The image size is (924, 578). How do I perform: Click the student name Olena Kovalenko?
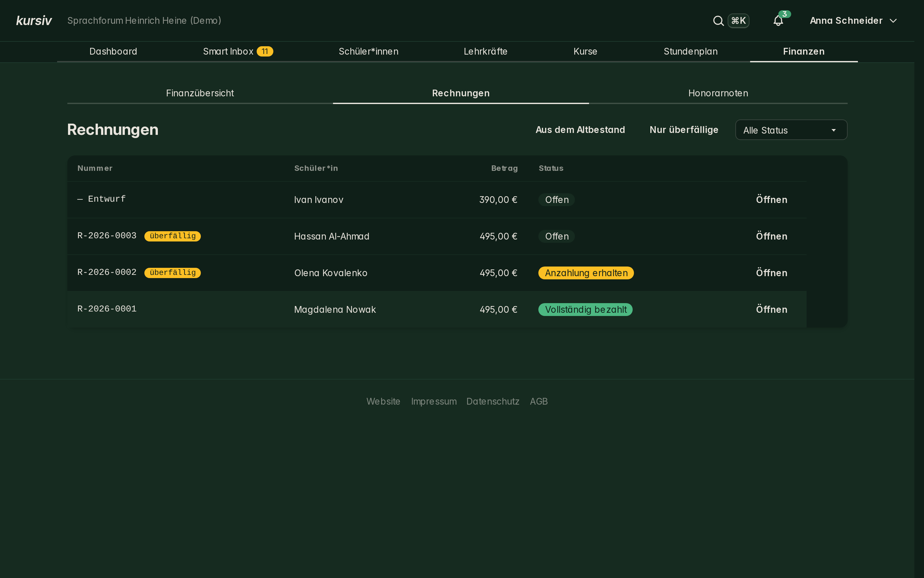pos(331,273)
